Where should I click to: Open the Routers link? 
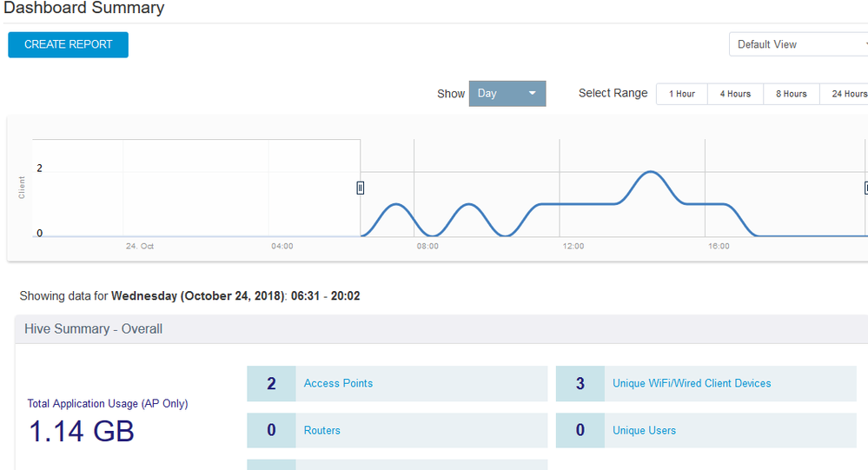(321, 430)
